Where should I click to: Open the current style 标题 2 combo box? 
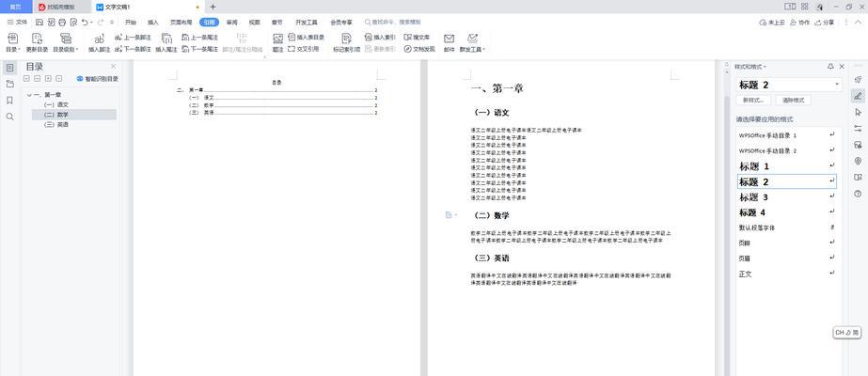pos(789,85)
